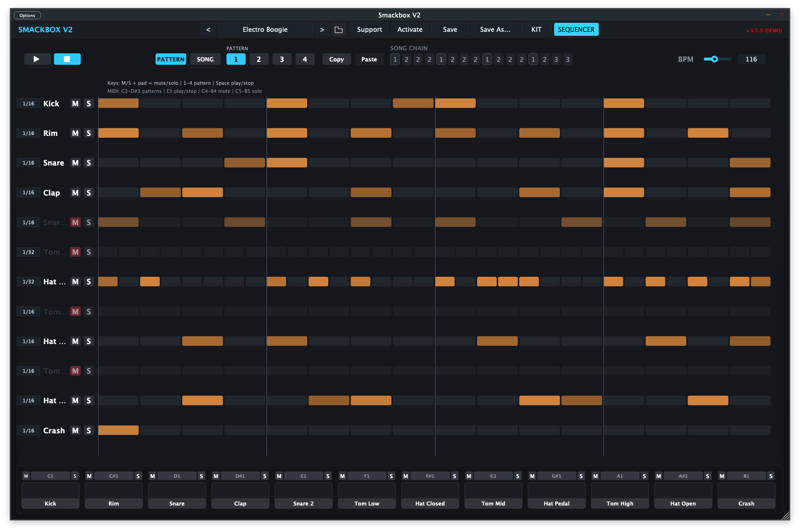The image size is (800, 532).
Task: Click the Copy pattern button
Action: tap(336, 59)
